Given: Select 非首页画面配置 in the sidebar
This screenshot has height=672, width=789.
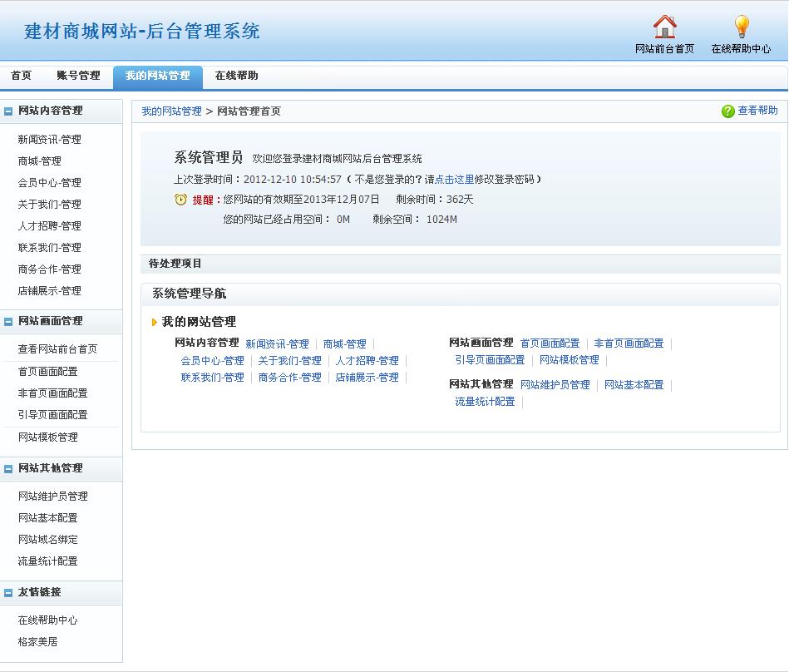Looking at the screenshot, I should (53, 393).
